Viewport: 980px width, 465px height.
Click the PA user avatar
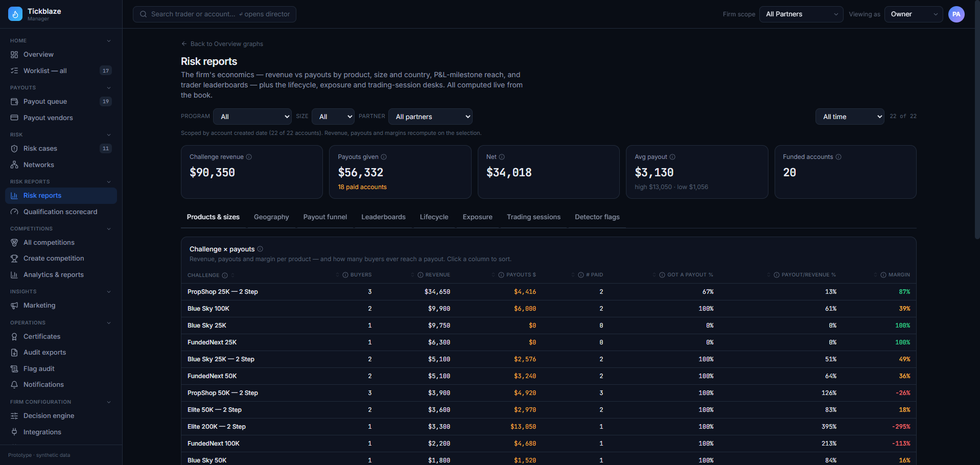pos(956,14)
